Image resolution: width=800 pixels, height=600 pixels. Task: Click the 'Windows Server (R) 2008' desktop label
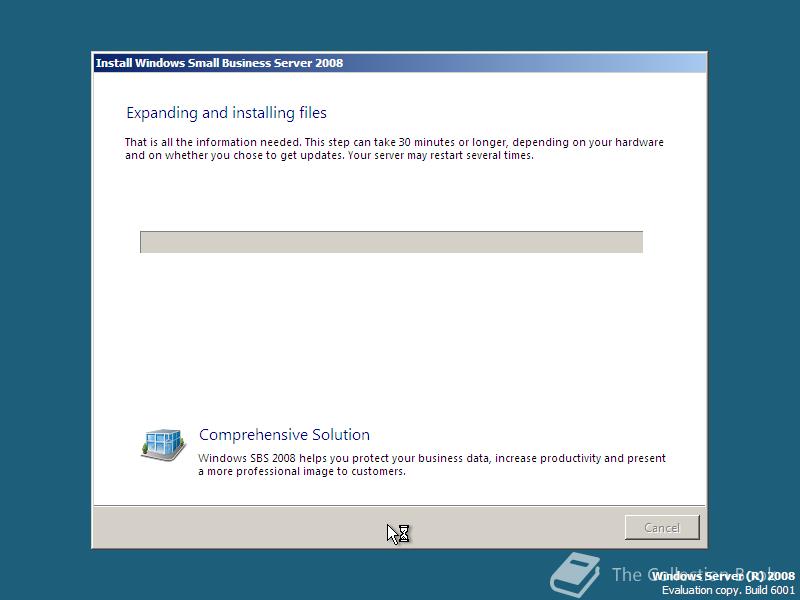[x=723, y=576]
